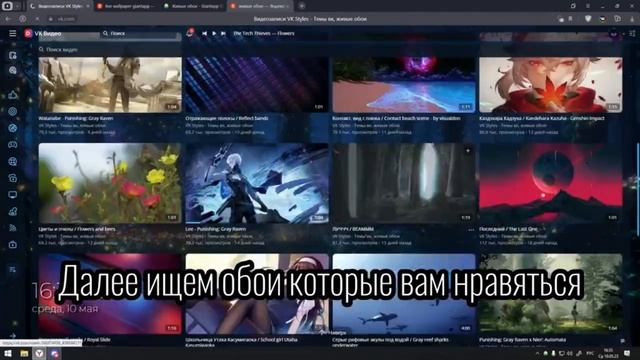Open the Windows notification center
640x360 pixels.
pos(627,353)
